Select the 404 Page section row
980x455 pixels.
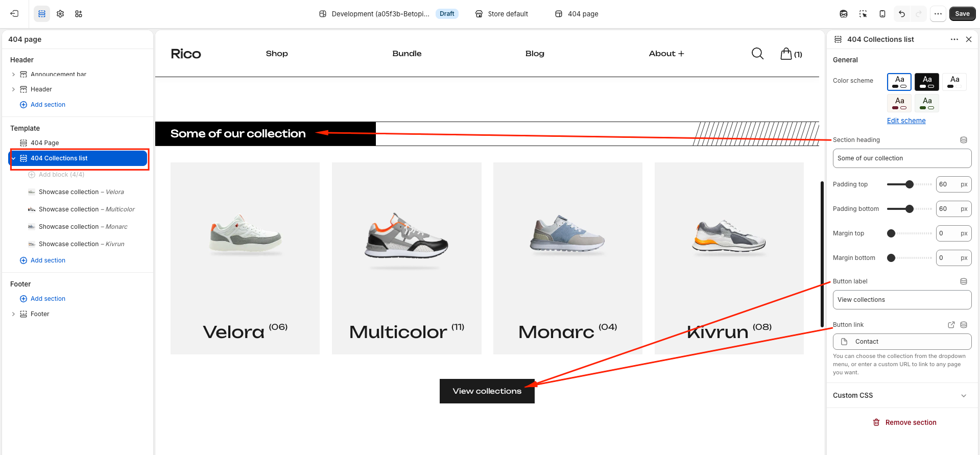pyautogui.click(x=79, y=143)
